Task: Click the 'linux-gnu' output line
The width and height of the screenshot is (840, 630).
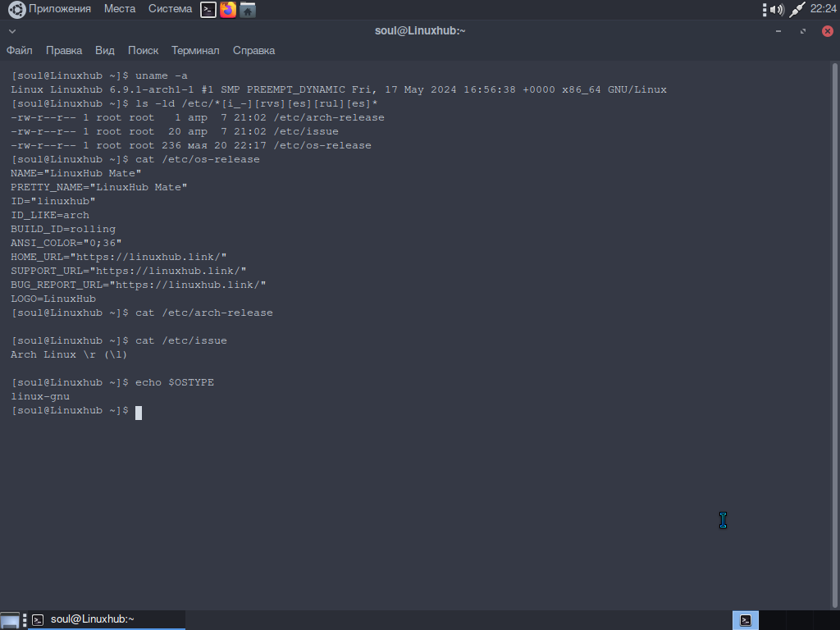Action: point(40,396)
